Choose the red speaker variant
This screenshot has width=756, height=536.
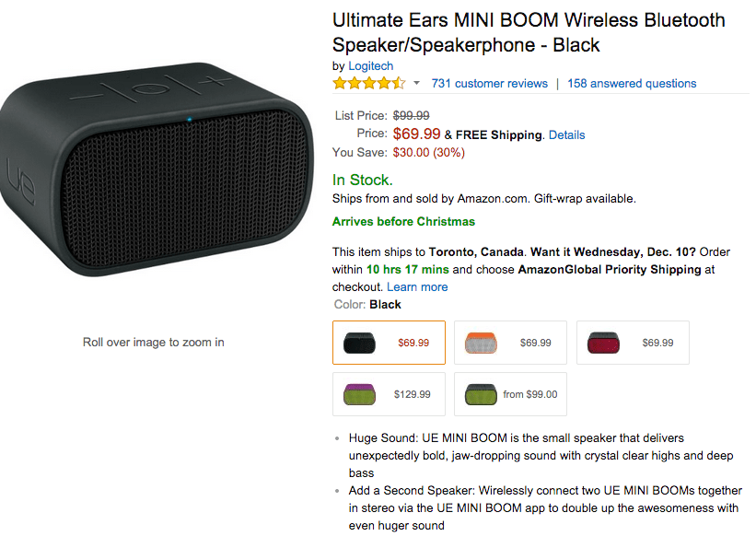tap(633, 342)
